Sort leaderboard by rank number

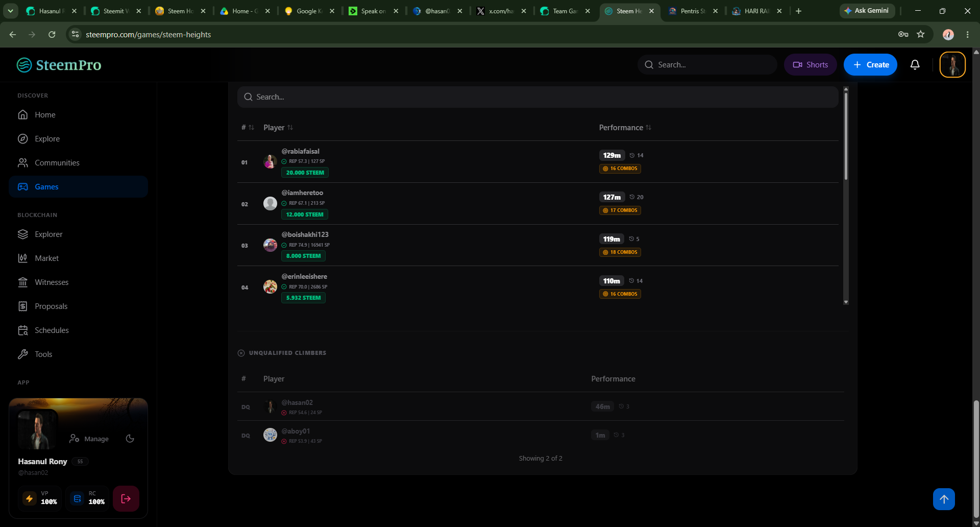[248, 128]
